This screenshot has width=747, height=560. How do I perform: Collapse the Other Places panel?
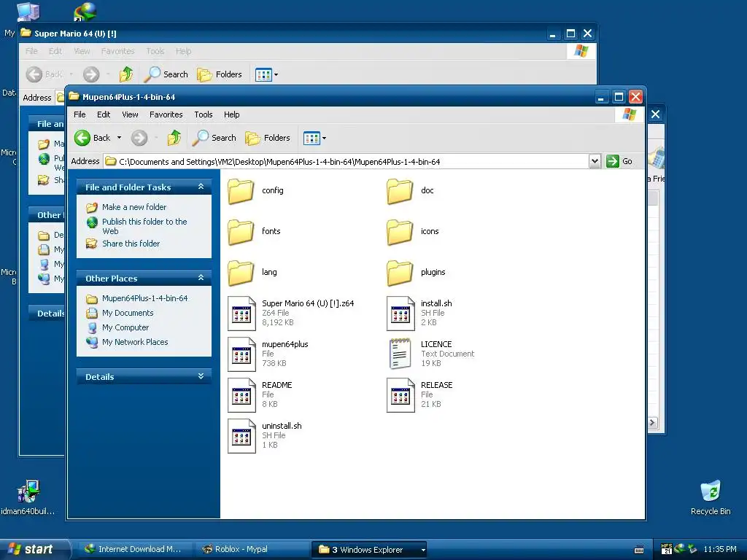click(x=201, y=278)
